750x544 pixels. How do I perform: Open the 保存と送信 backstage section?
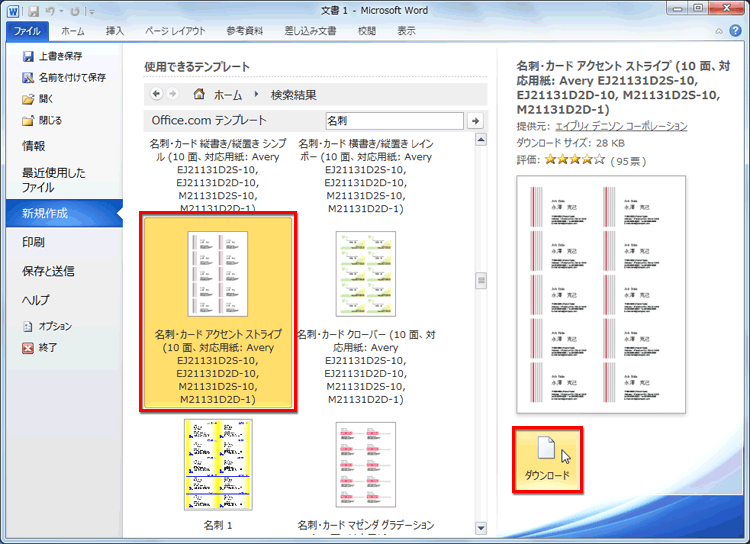click(x=48, y=271)
